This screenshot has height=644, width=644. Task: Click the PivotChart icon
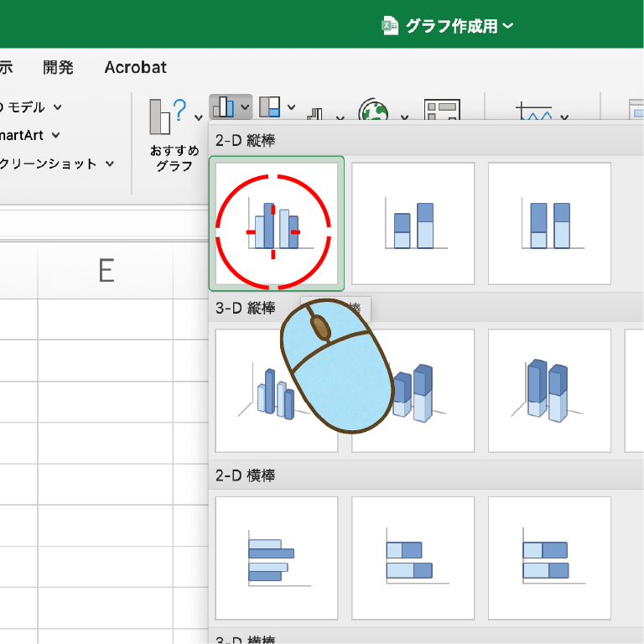[442, 109]
